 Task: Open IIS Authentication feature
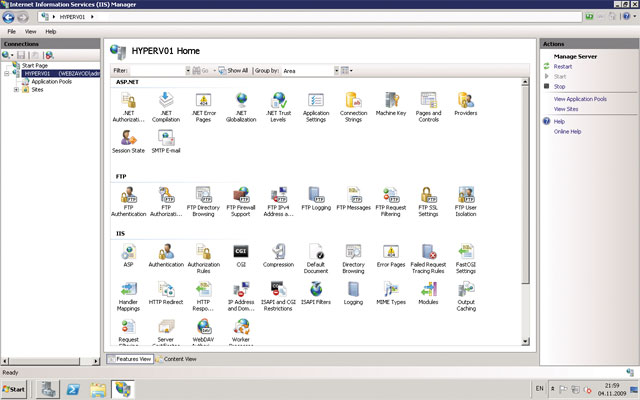pyautogui.click(x=166, y=255)
